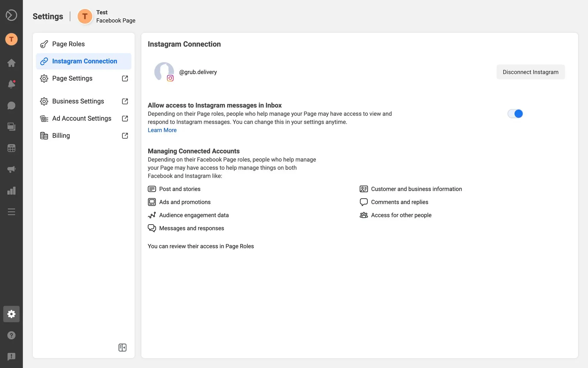Image resolution: width=588 pixels, height=368 pixels.
Task: Click external link icon next to Billing
Action: point(125,136)
